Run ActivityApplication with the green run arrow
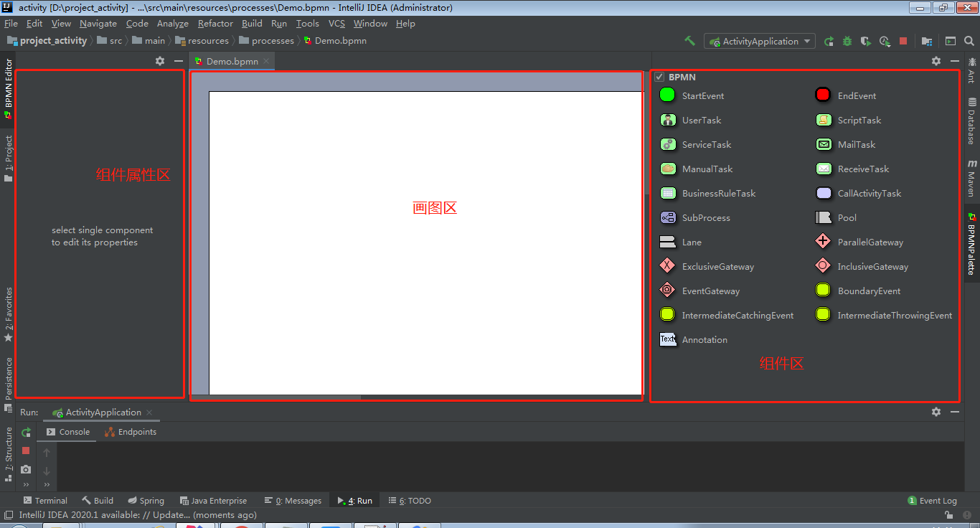980x528 pixels. [829, 41]
